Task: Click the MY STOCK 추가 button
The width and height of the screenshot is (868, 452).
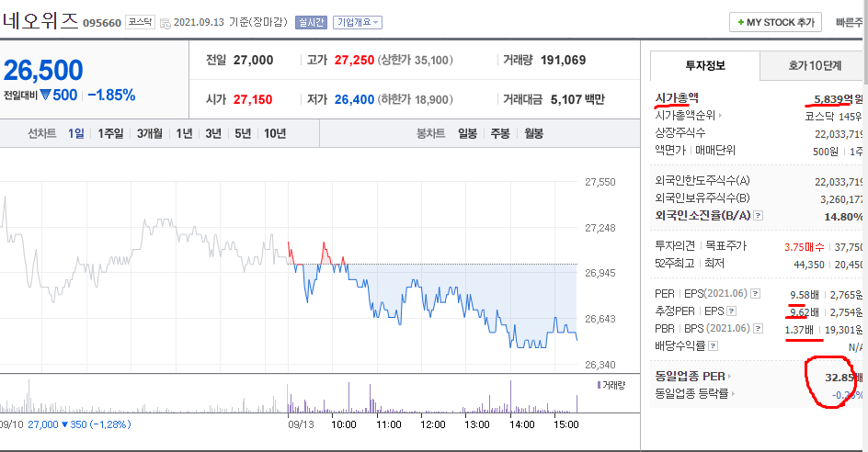Action: 775,22
